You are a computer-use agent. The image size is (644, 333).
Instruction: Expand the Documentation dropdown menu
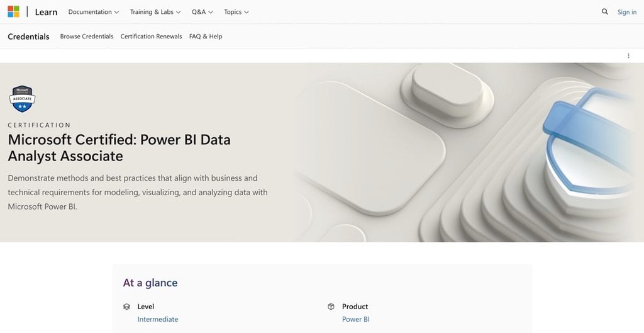coord(94,12)
